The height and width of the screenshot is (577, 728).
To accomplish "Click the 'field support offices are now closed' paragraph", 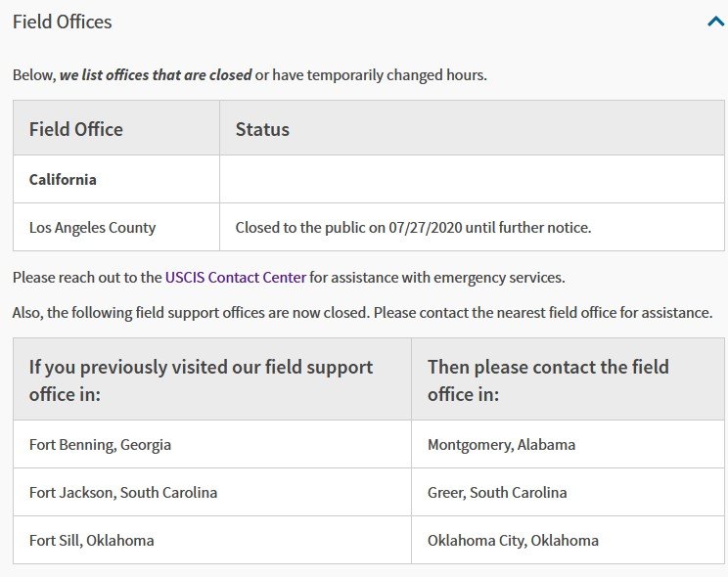I will pos(362,312).
